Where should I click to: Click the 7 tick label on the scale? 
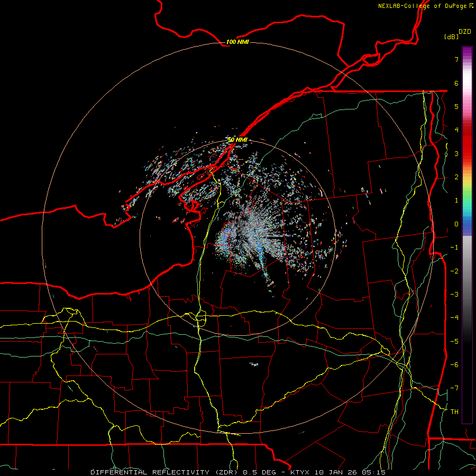456,59
